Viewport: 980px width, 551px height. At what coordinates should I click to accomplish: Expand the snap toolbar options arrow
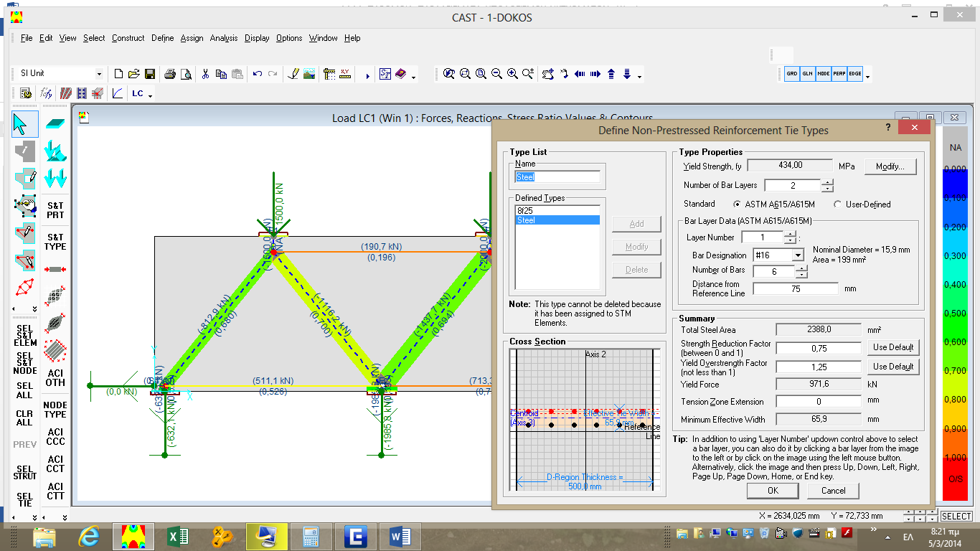point(868,76)
